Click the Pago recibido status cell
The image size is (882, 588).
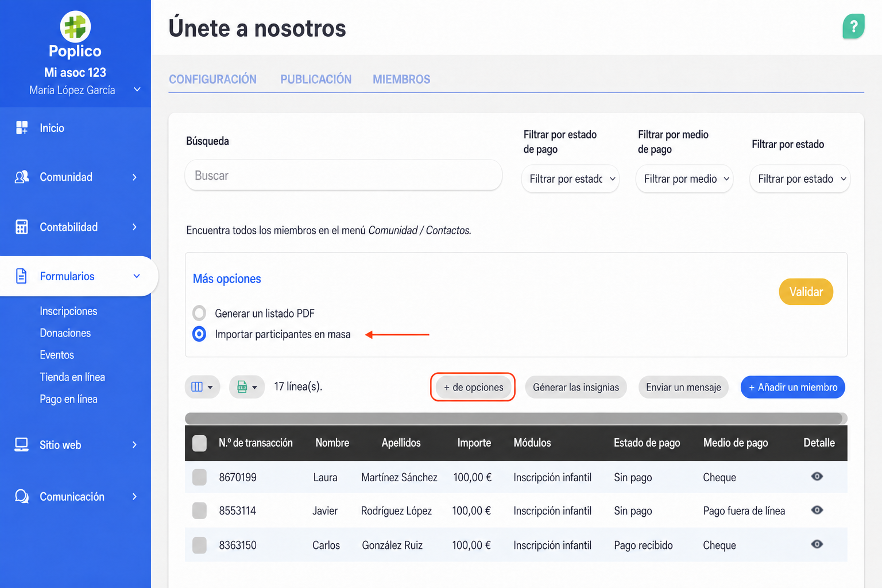coord(643,545)
